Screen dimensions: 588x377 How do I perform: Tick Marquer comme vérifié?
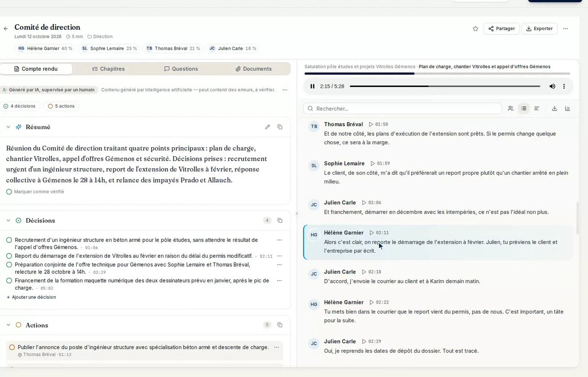(x=35, y=192)
